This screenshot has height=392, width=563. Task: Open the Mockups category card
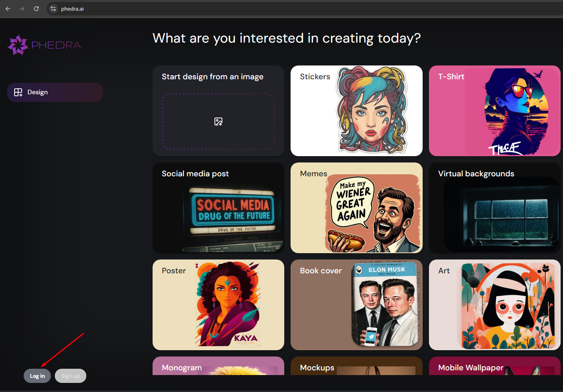coord(356,366)
